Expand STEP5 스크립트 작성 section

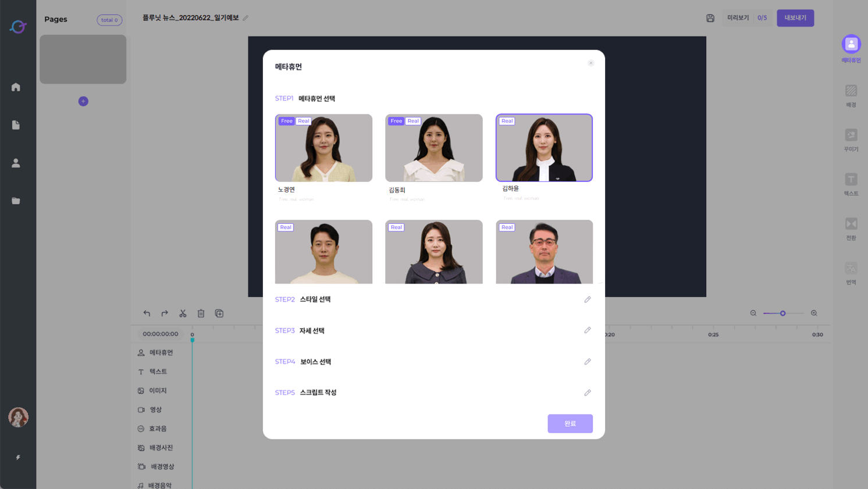pyautogui.click(x=588, y=393)
